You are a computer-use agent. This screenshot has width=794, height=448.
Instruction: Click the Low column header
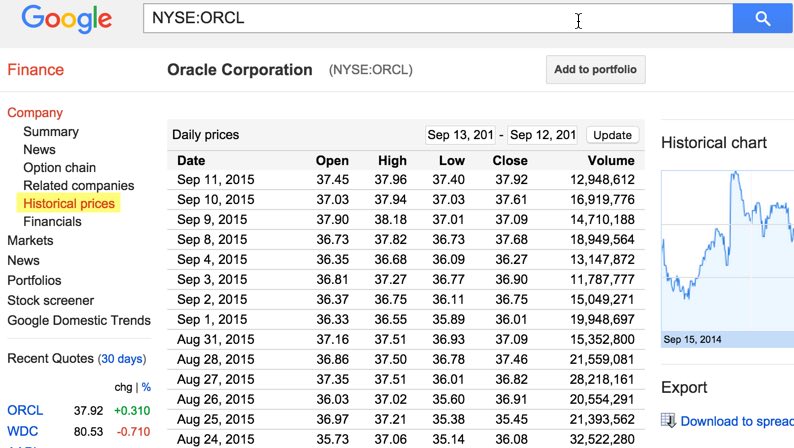pyautogui.click(x=452, y=160)
